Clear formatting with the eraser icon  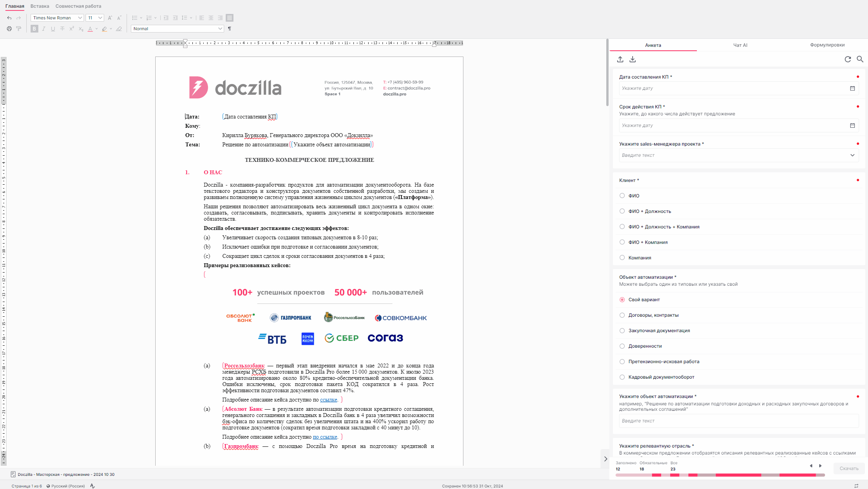[119, 29]
